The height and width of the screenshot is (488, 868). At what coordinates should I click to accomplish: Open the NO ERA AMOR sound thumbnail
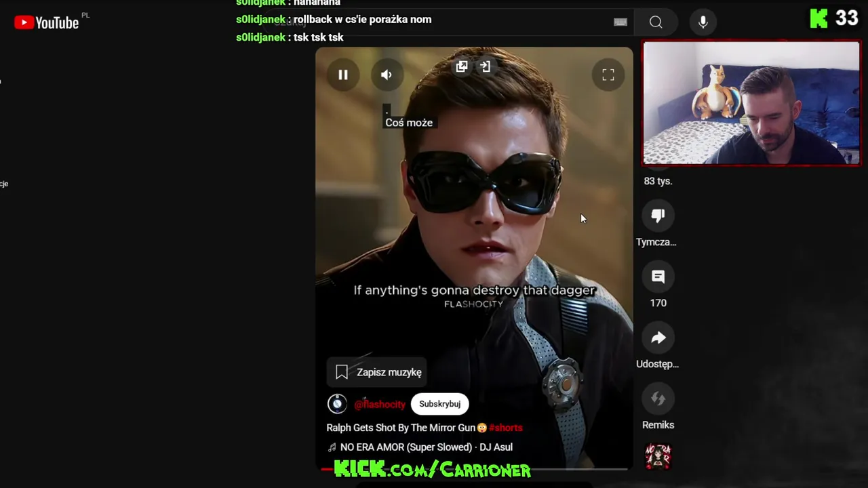click(658, 456)
